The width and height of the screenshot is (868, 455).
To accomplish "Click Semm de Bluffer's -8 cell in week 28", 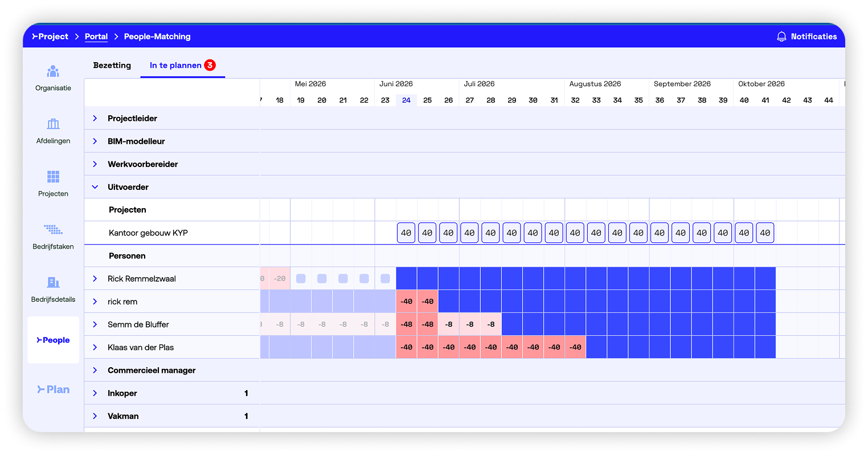I will tap(491, 324).
